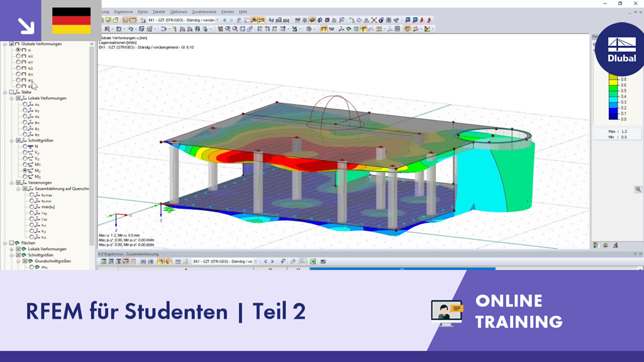This screenshot has width=644, height=362.
Task: Click the Fenster menu item
Action: [228, 12]
